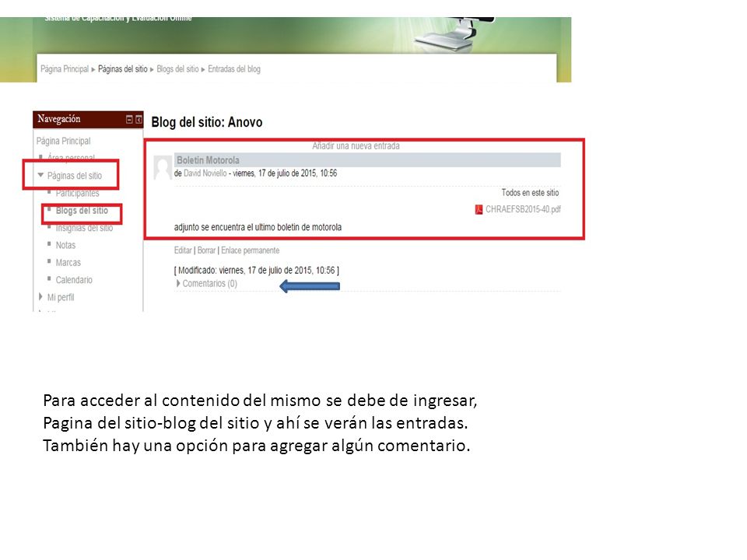Open Páginas del sitio breadcrumb link
Image resolution: width=747 pixels, height=560 pixels.
click(x=123, y=69)
